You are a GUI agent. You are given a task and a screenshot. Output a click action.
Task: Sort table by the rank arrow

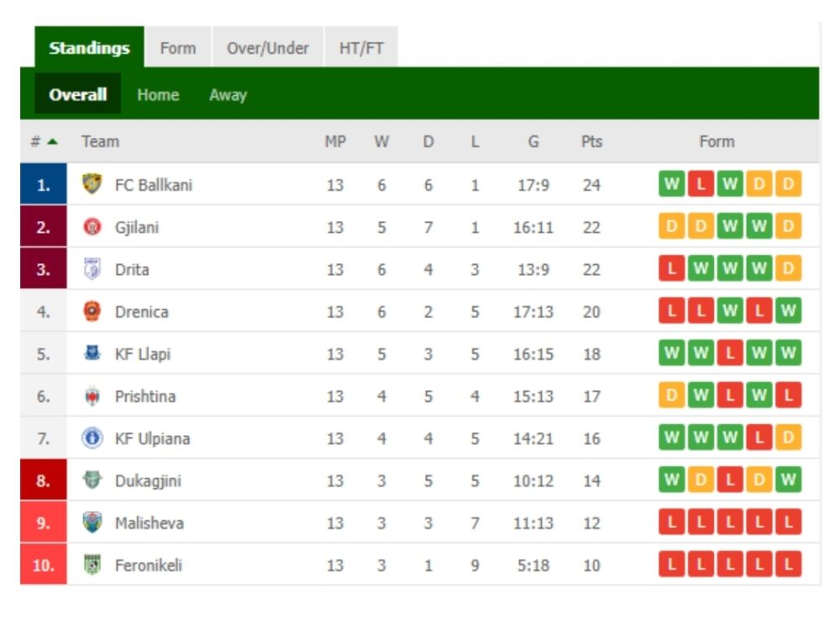(x=52, y=141)
